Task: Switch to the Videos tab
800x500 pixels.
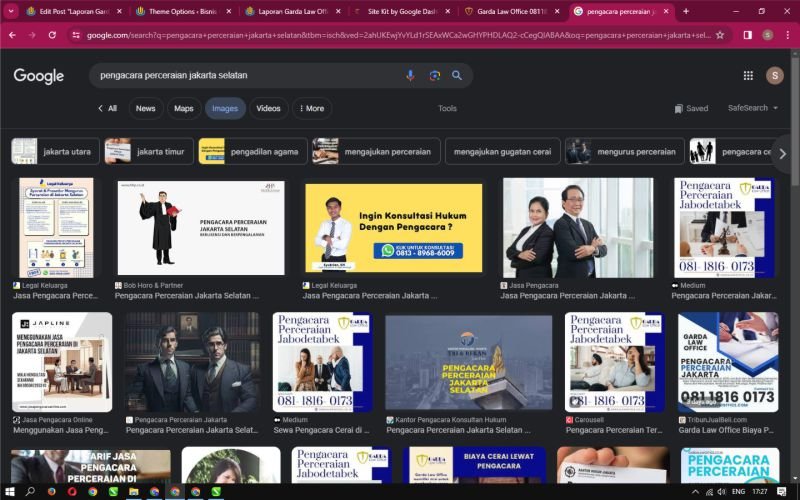Action: (x=268, y=108)
